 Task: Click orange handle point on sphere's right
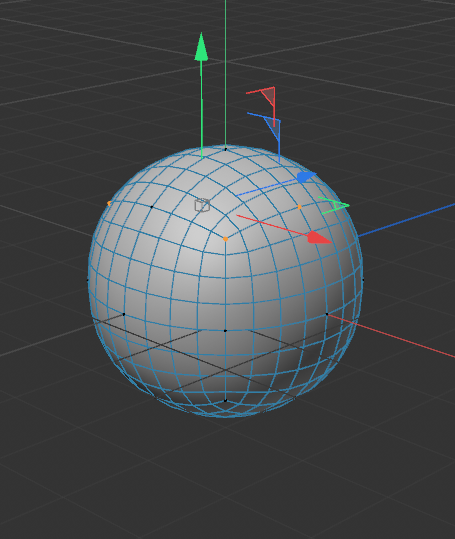(x=299, y=207)
